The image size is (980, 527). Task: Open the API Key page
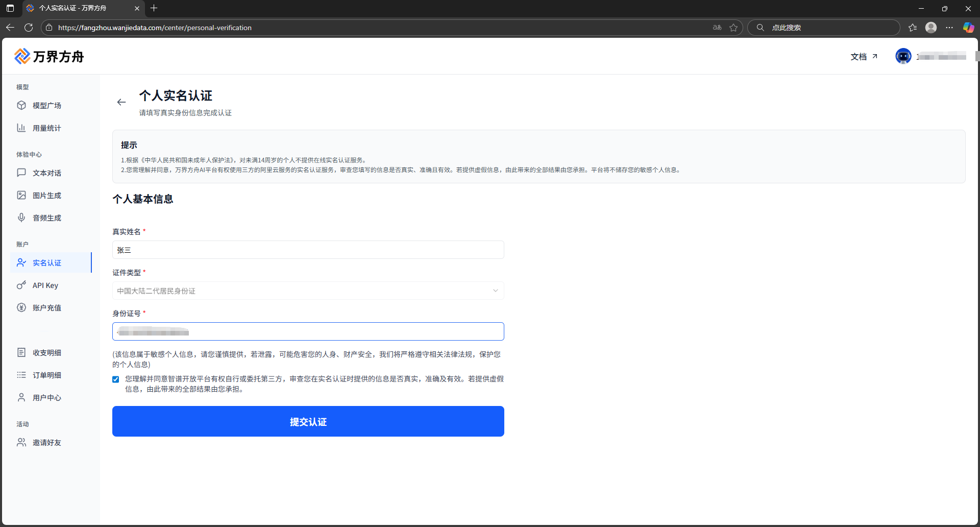[45, 285]
